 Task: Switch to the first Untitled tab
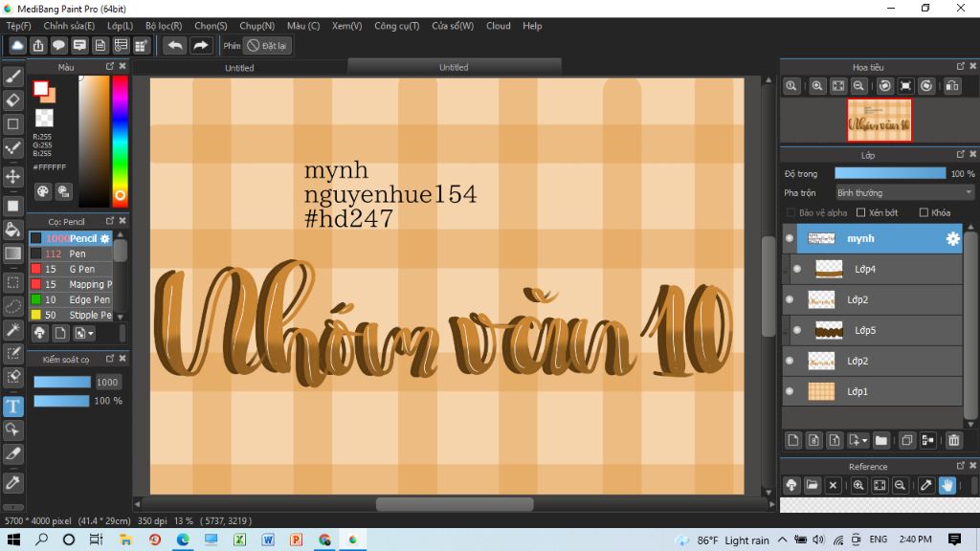click(x=239, y=68)
